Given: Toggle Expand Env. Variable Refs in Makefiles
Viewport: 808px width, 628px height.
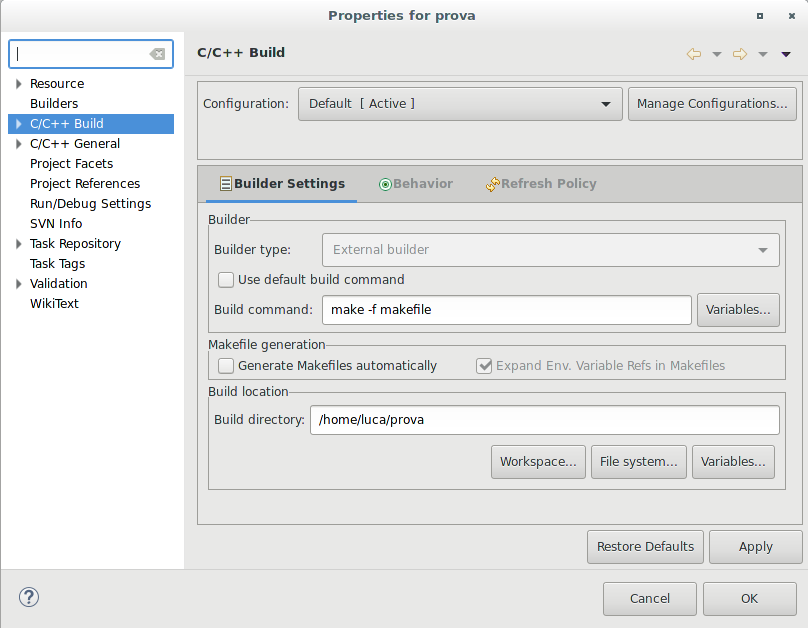Looking at the screenshot, I should click(x=484, y=366).
